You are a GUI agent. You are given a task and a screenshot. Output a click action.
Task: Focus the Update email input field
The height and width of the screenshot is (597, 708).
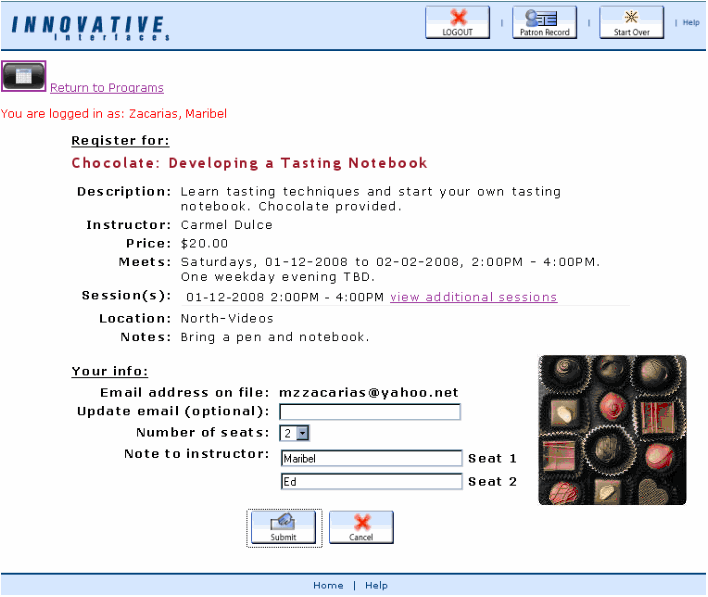(370, 412)
